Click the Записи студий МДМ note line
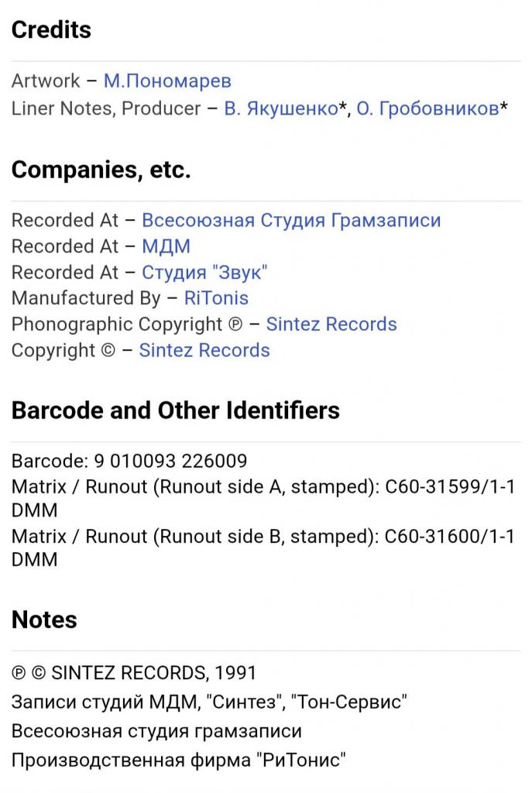The image size is (532, 793). tap(209, 702)
